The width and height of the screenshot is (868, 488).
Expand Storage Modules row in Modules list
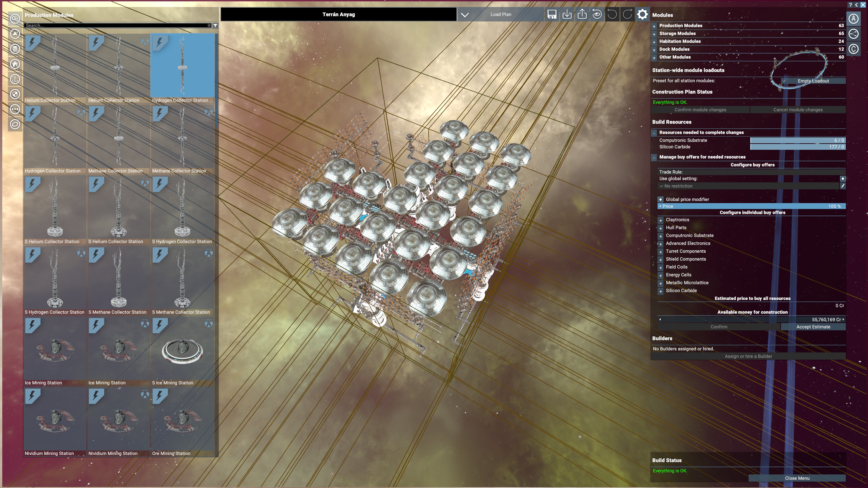coord(654,34)
